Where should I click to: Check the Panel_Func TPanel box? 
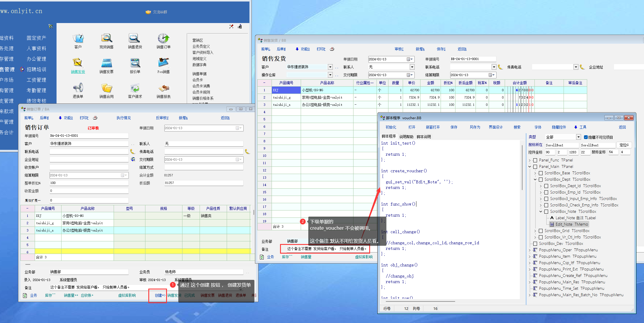[x=535, y=160]
